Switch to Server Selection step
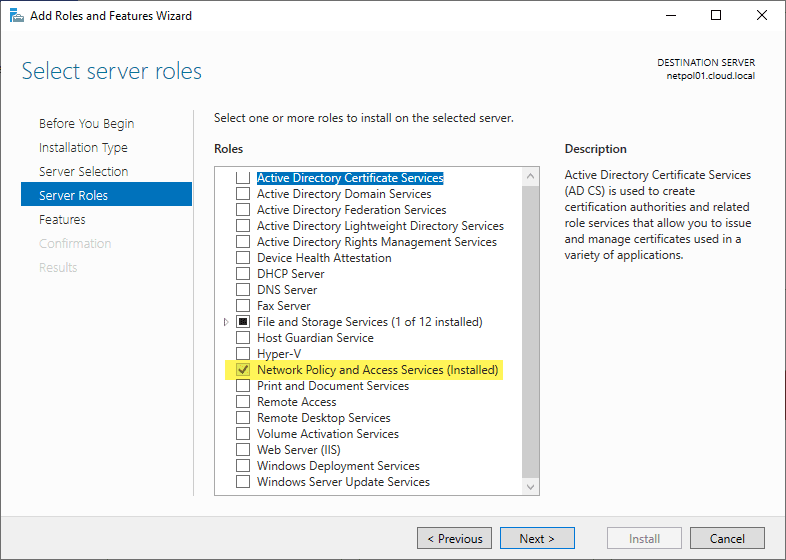Viewport: 786px width, 560px height. coord(83,172)
